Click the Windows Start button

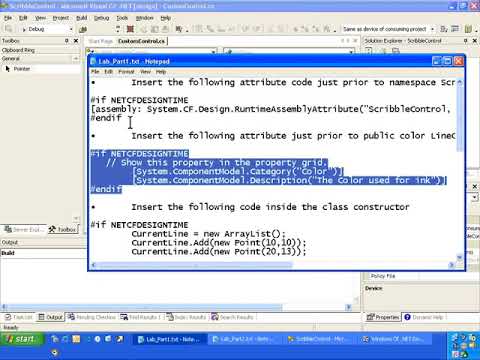click(x=22, y=339)
